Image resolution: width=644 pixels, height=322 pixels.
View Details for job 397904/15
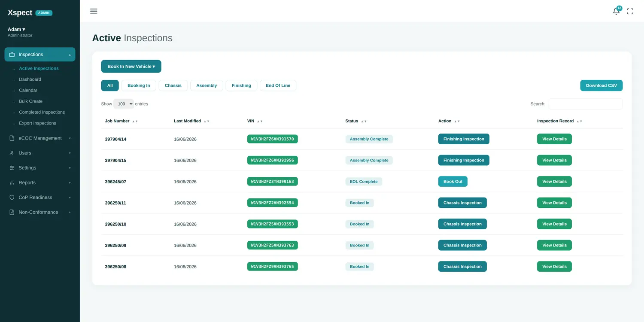pyautogui.click(x=554, y=160)
